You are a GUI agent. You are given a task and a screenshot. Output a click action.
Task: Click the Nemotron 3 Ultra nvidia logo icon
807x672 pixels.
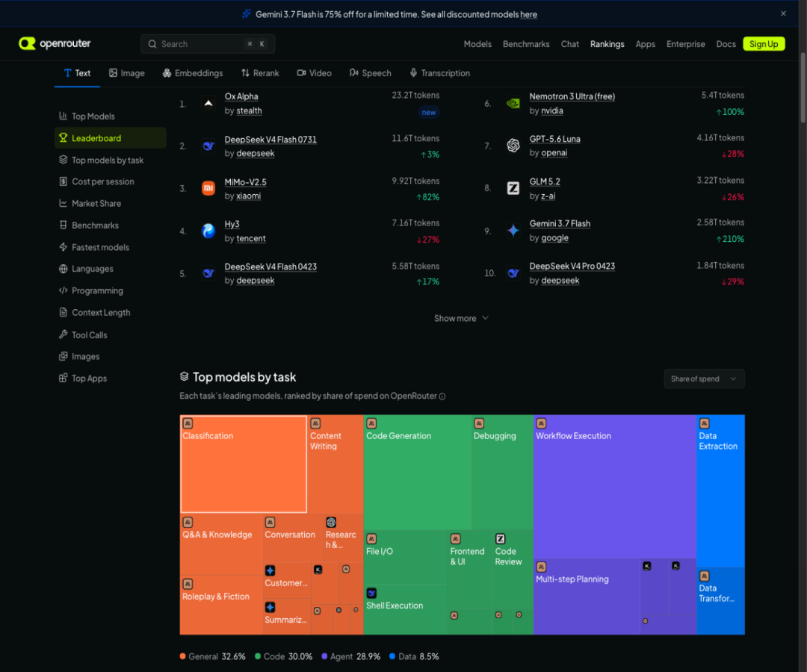[x=513, y=103]
